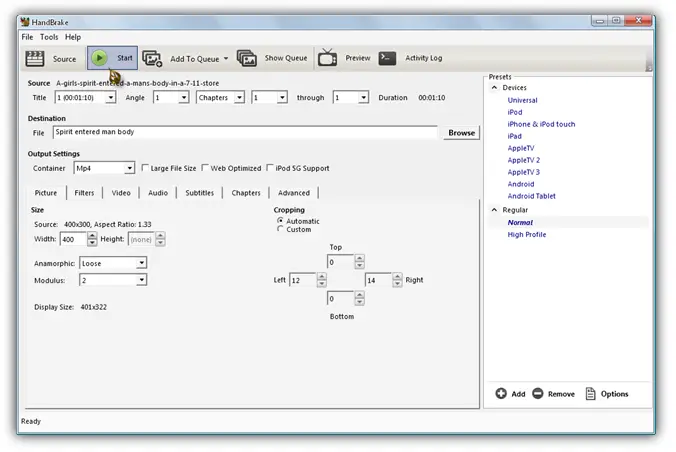Select the AppleTV 3 preset
Screen dimensions: 676x452
[523, 172]
